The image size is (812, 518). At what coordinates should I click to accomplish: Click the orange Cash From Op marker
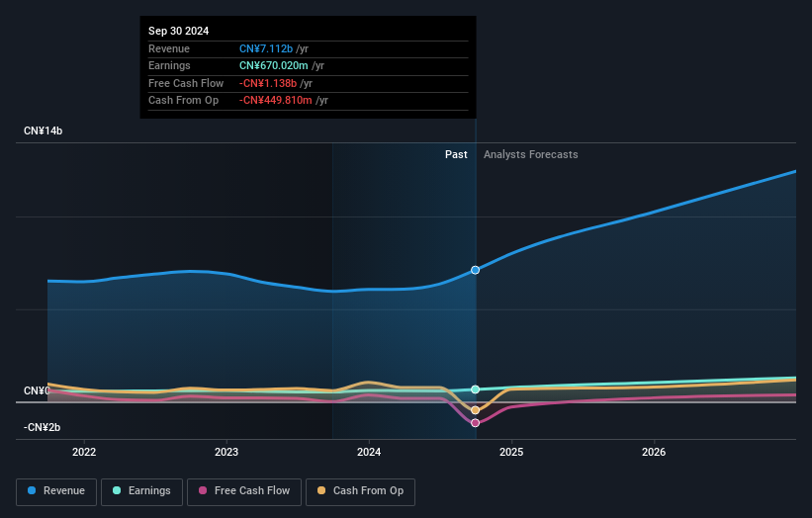[x=476, y=410]
